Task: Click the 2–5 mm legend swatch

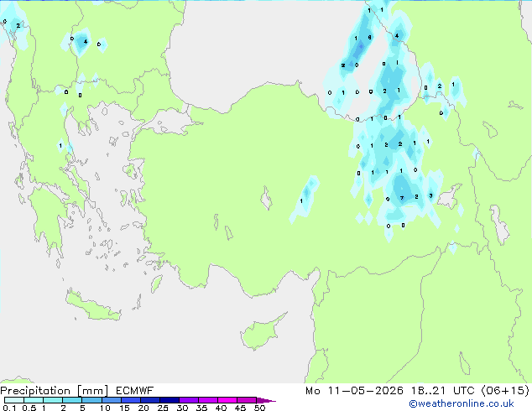Action: point(72,400)
